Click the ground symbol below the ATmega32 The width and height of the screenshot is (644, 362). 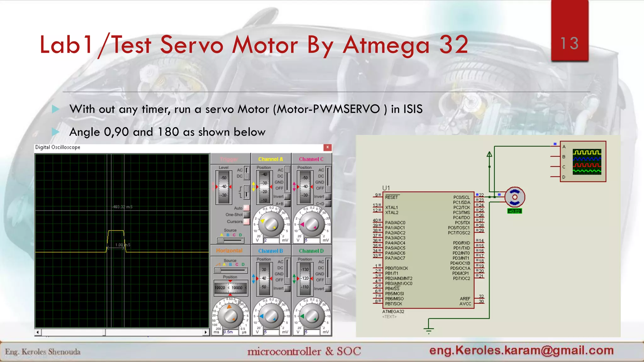point(428,330)
